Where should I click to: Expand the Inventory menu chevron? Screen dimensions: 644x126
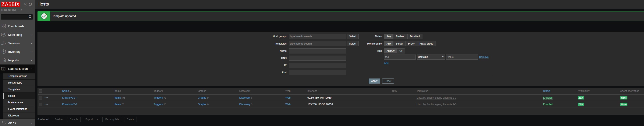[32, 52]
